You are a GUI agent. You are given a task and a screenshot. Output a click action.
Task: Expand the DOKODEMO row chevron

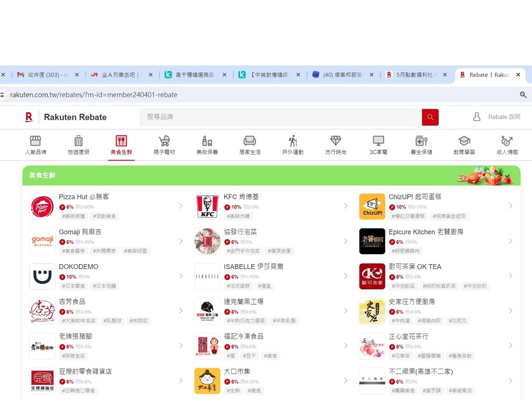(x=181, y=276)
